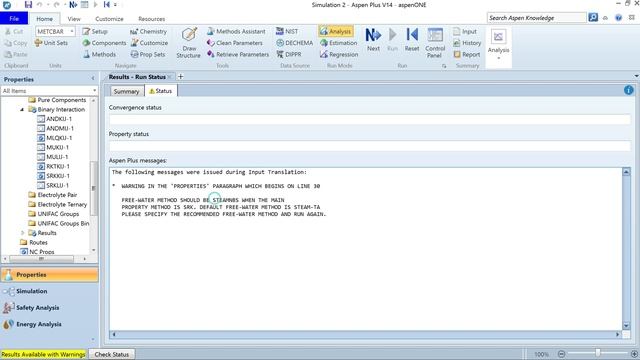Open the NIST data source
Image resolution: width=640 pixels, height=360 pixels.
pos(287,31)
